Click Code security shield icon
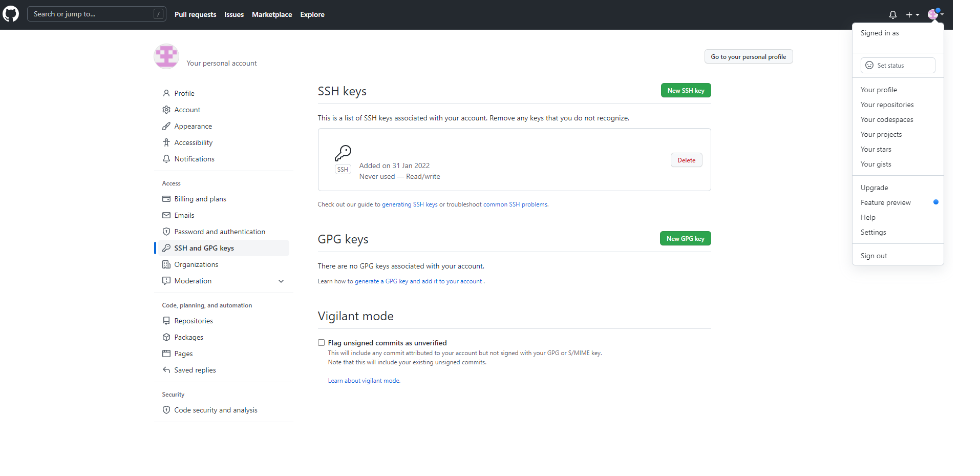Screen dimensions: 980x476 point(166,410)
